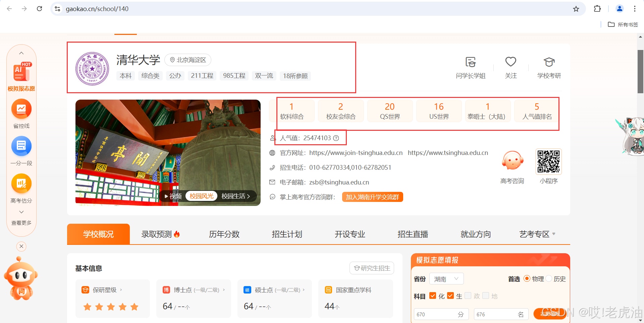Image resolution: width=644 pixels, height=323 pixels.
Task: Open the 一分一段 sidebar icon
Action: 21,146
